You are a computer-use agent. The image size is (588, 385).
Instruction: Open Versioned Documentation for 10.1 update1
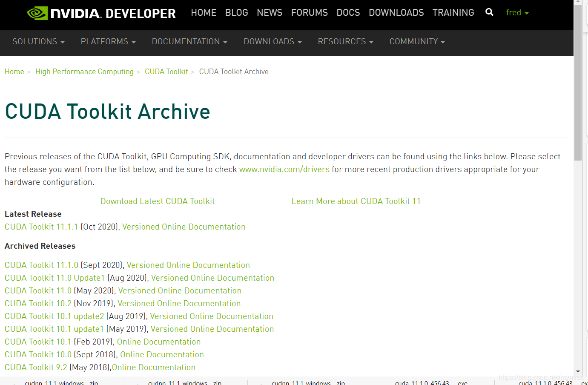pos(212,329)
